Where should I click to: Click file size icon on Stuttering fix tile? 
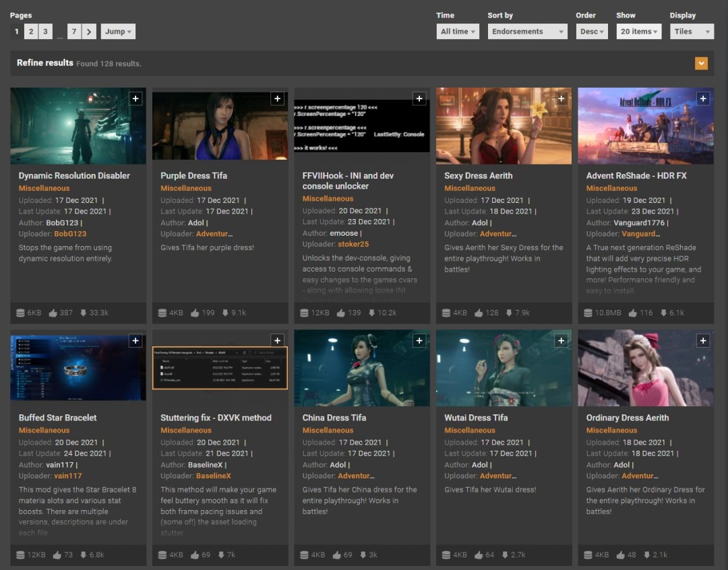pos(162,555)
